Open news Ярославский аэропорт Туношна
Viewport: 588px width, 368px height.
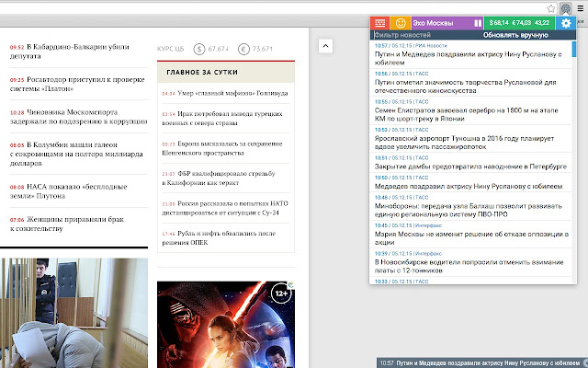(464, 143)
